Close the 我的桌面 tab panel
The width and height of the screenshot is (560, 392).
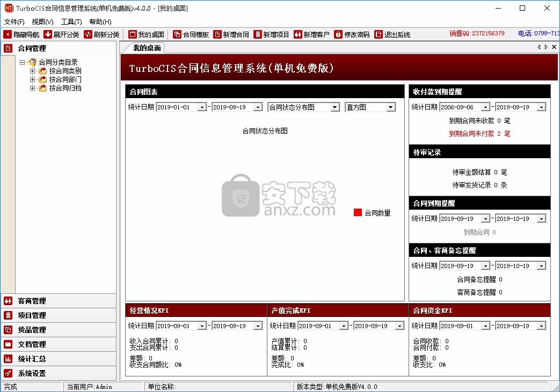coord(554,47)
